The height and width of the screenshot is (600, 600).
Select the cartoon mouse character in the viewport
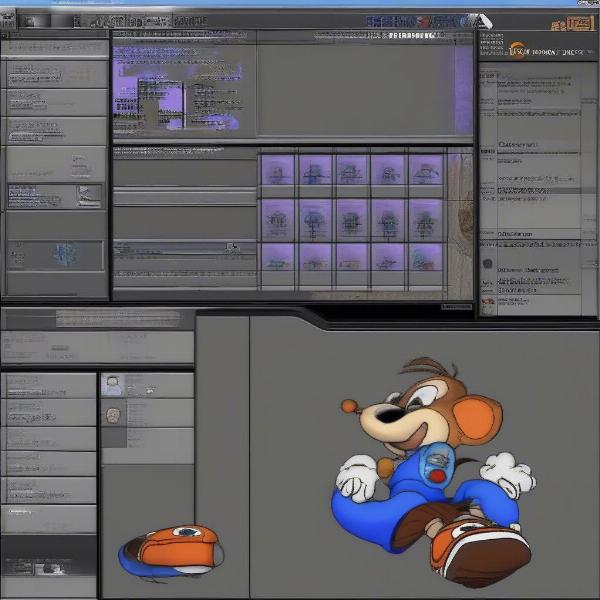click(x=432, y=473)
